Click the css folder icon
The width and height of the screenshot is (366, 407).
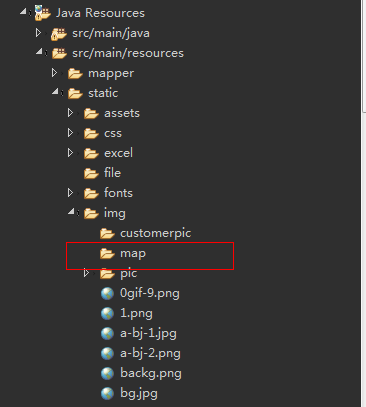(x=91, y=133)
